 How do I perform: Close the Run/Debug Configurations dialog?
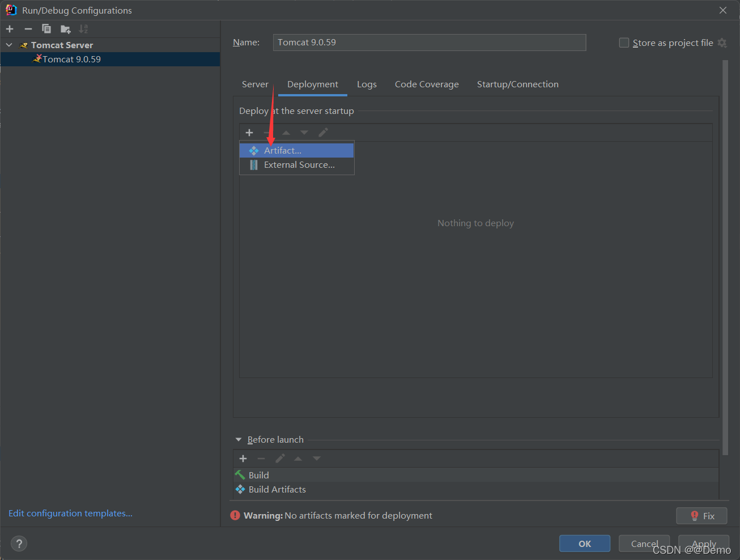tap(723, 10)
